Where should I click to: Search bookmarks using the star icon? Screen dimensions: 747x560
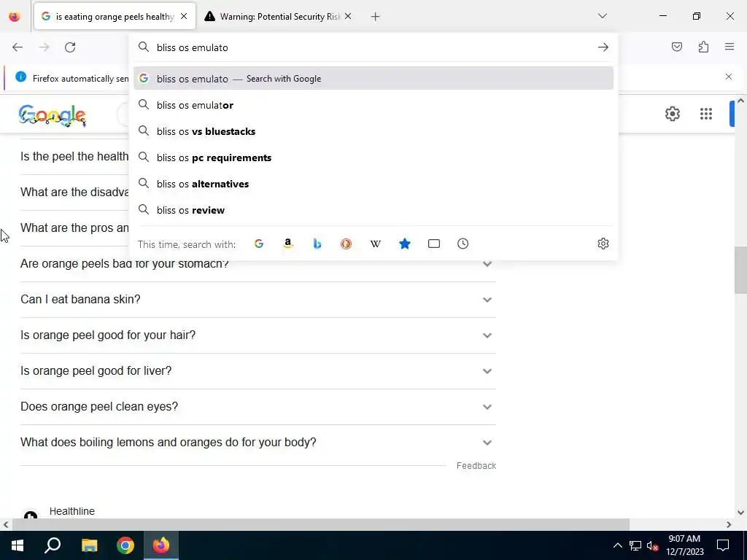(404, 244)
